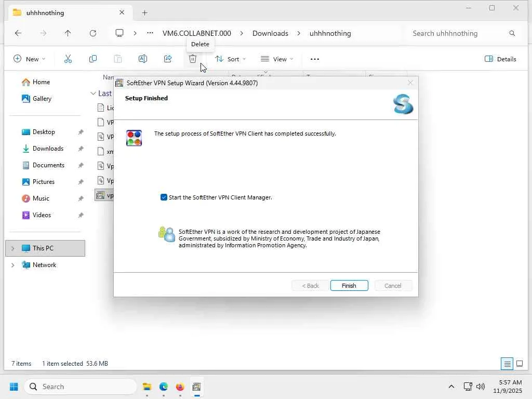Click the Copy icon in toolbar
This screenshot has width=532, height=399.
point(92,59)
